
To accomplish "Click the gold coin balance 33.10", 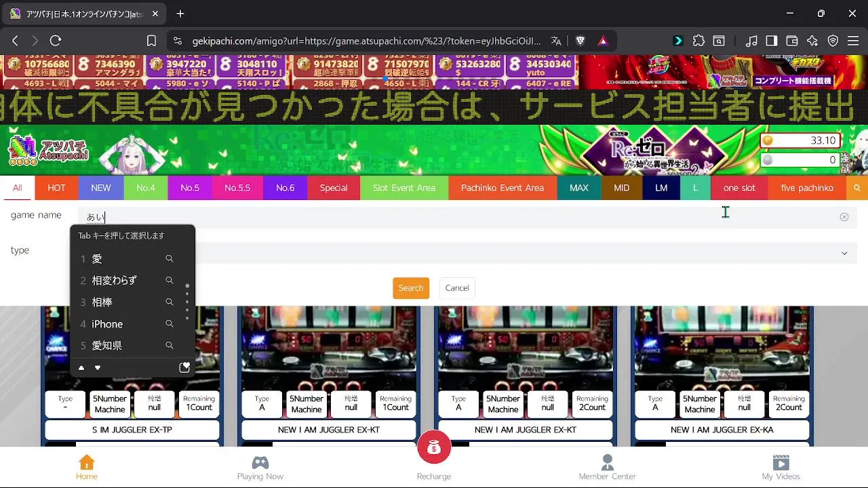I will click(801, 140).
